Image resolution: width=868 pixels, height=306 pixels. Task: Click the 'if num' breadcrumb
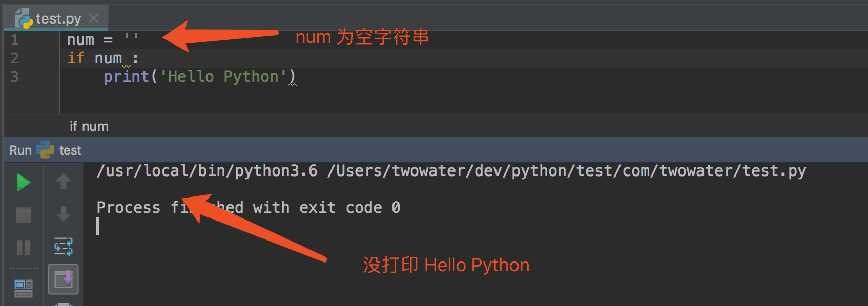[x=89, y=126]
